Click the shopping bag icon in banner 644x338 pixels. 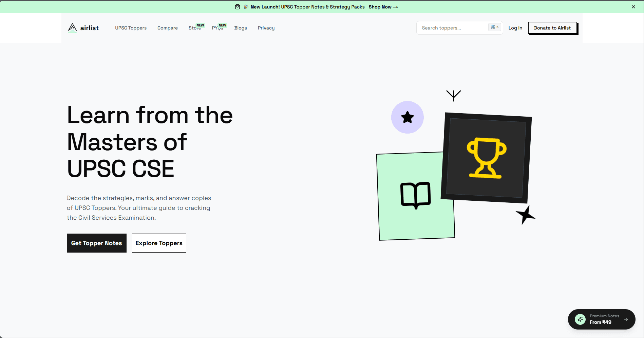coord(238,7)
